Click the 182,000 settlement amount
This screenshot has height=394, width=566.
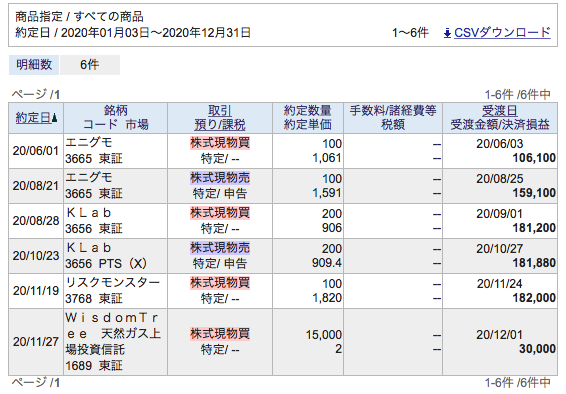[x=534, y=298]
